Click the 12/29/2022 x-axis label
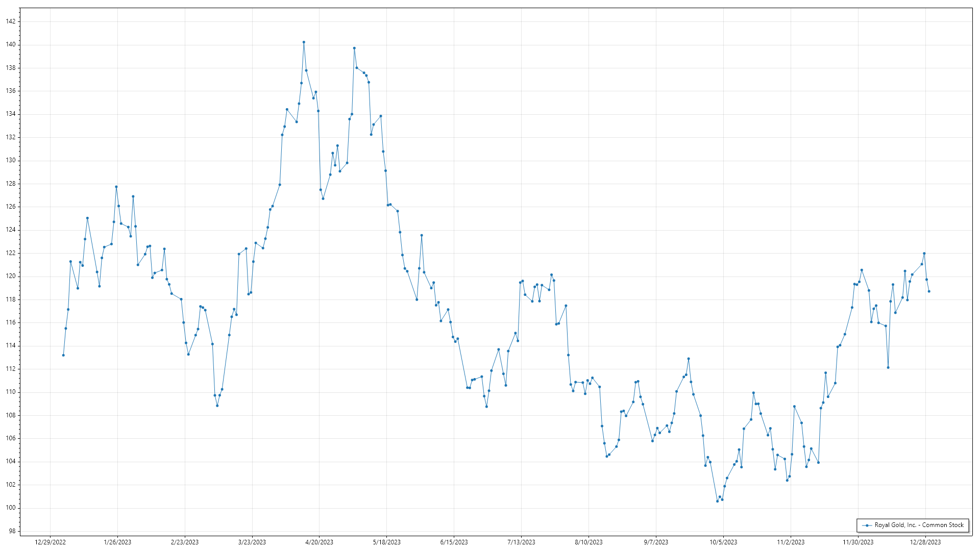The width and height of the screenshot is (980, 551). [50, 542]
